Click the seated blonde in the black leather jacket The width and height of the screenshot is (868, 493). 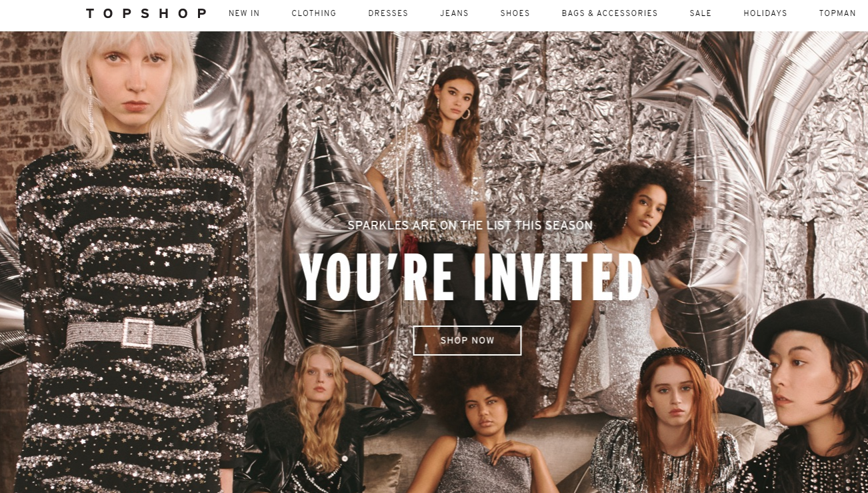(327, 420)
